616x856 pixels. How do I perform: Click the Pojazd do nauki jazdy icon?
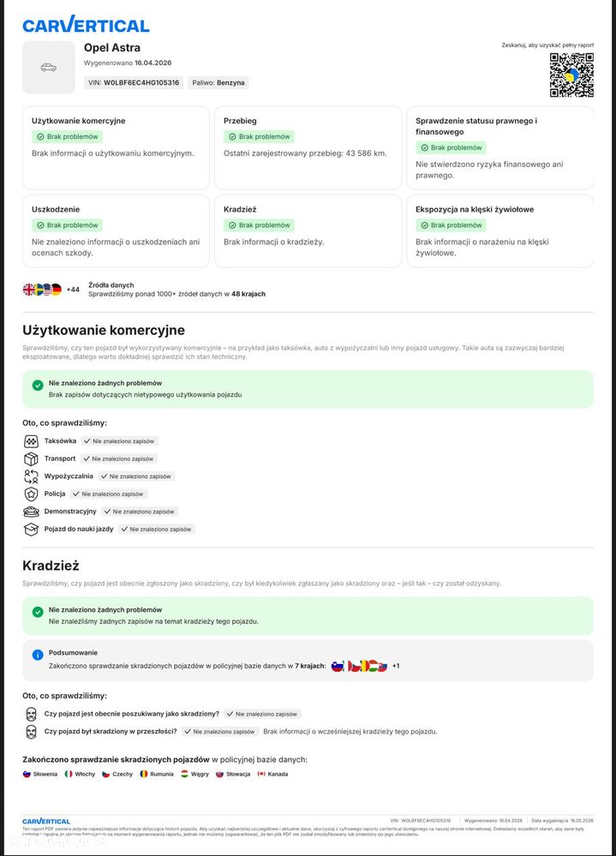tap(31, 530)
